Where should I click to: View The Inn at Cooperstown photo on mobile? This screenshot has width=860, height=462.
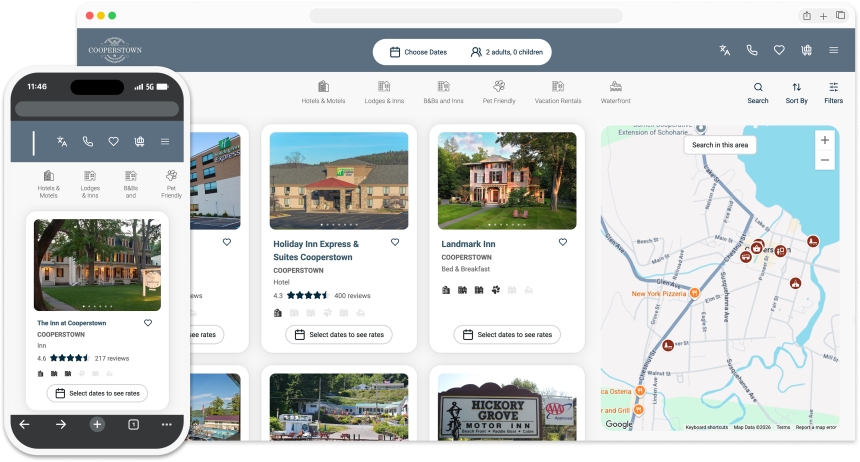point(98,265)
